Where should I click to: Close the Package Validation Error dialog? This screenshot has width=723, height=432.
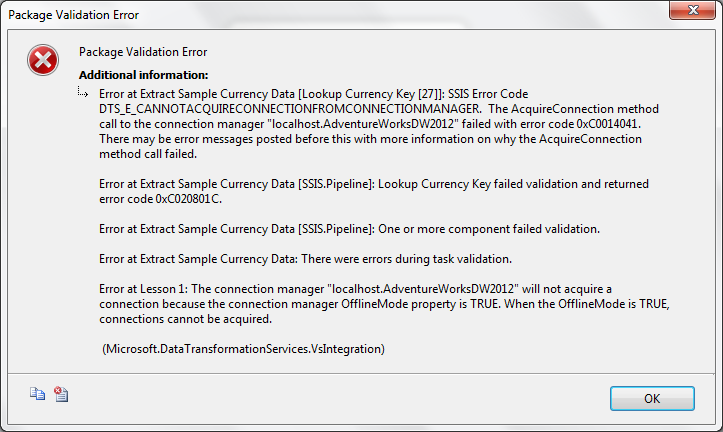point(692,10)
